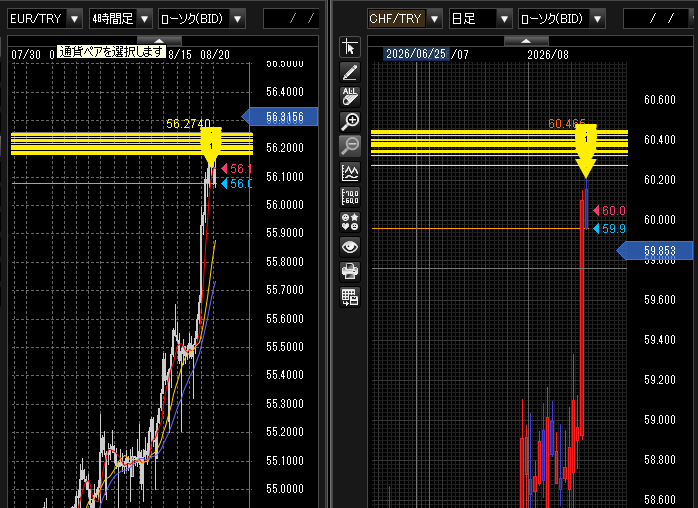The height and width of the screenshot is (508, 698).
Task: Click the 56.4000 price axis value
Action: point(285,92)
